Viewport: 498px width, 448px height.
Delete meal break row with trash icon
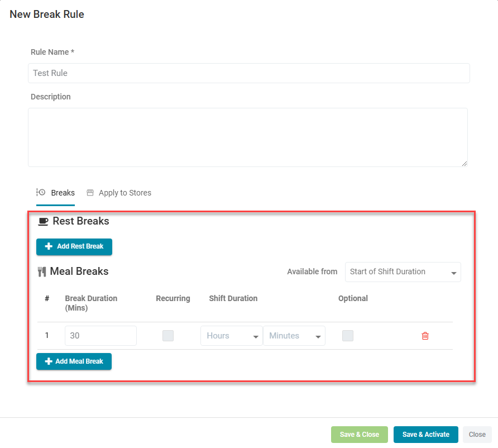point(425,336)
